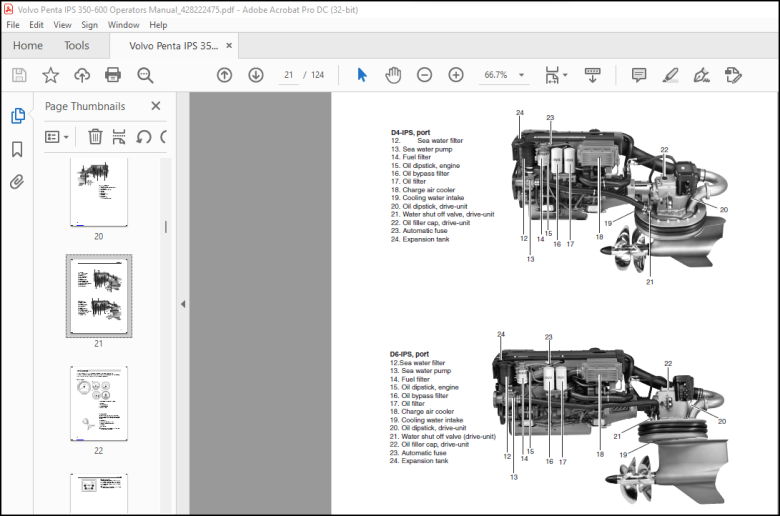Screen dimensions: 780x516
Task: Open the zoom level dropdown
Action: 521,75
